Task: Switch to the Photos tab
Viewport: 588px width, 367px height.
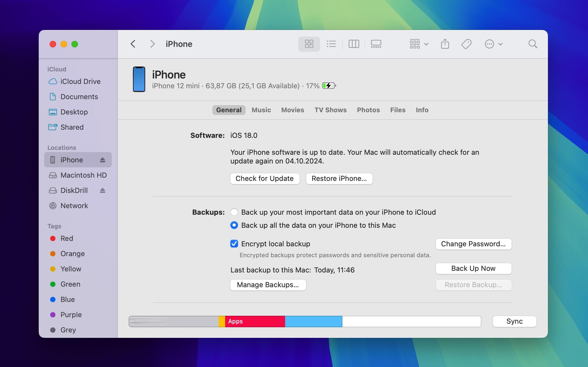Action: pos(368,110)
